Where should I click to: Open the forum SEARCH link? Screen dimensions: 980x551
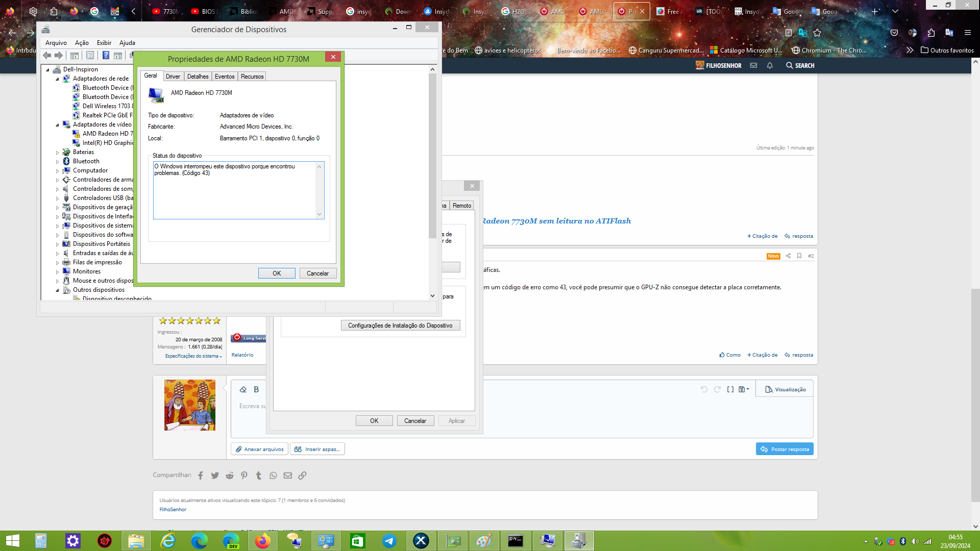click(800, 65)
